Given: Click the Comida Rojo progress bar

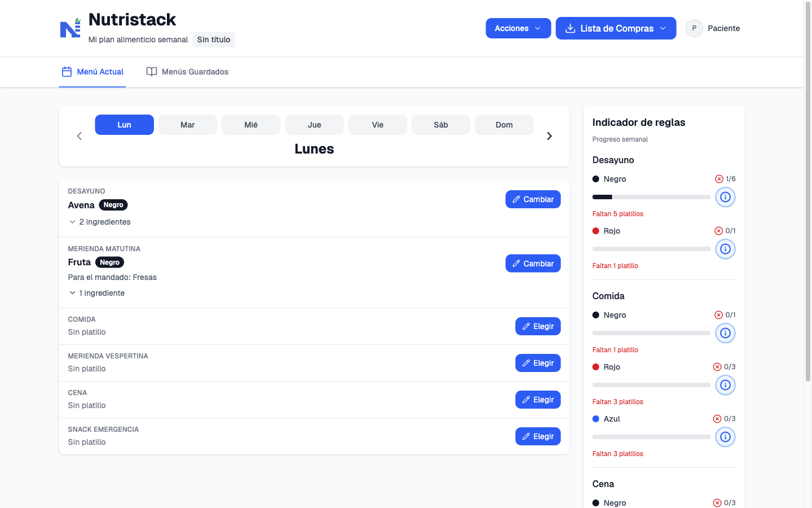Looking at the screenshot, I should point(651,385).
